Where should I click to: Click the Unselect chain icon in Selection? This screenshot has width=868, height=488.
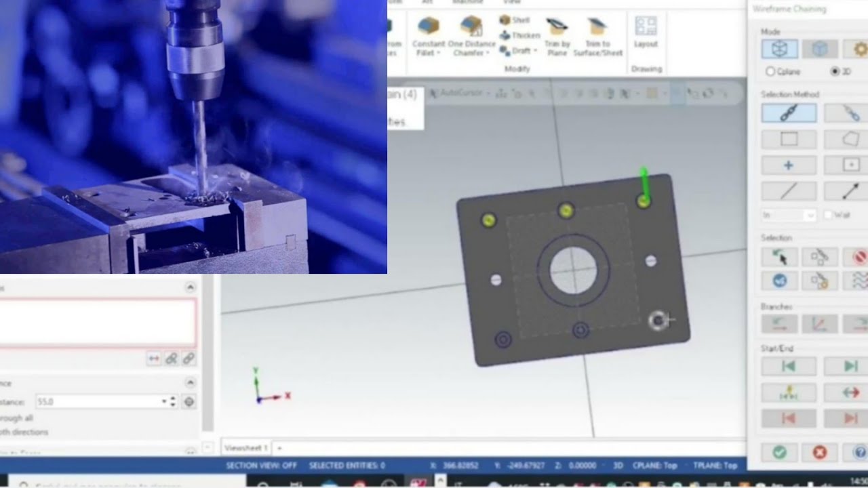point(820,257)
